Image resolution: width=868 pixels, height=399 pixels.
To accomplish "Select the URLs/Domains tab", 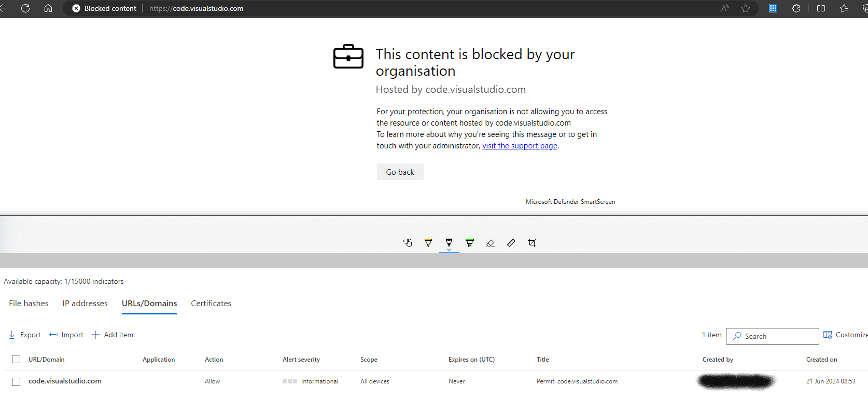I will click(149, 304).
